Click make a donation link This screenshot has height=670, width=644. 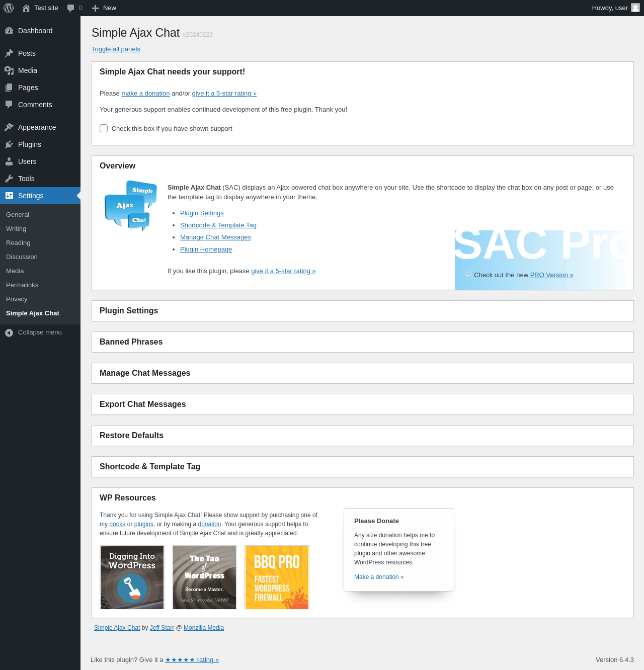pos(145,94)
